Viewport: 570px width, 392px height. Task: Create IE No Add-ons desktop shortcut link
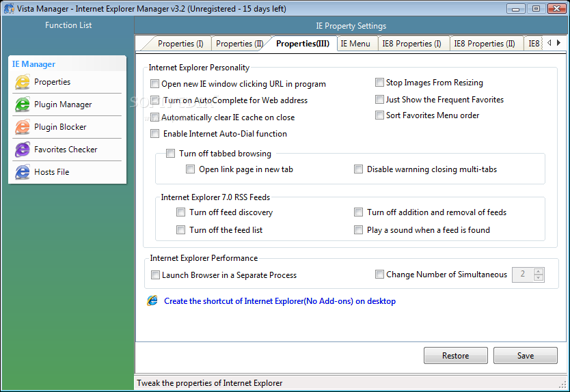(280, 301)
